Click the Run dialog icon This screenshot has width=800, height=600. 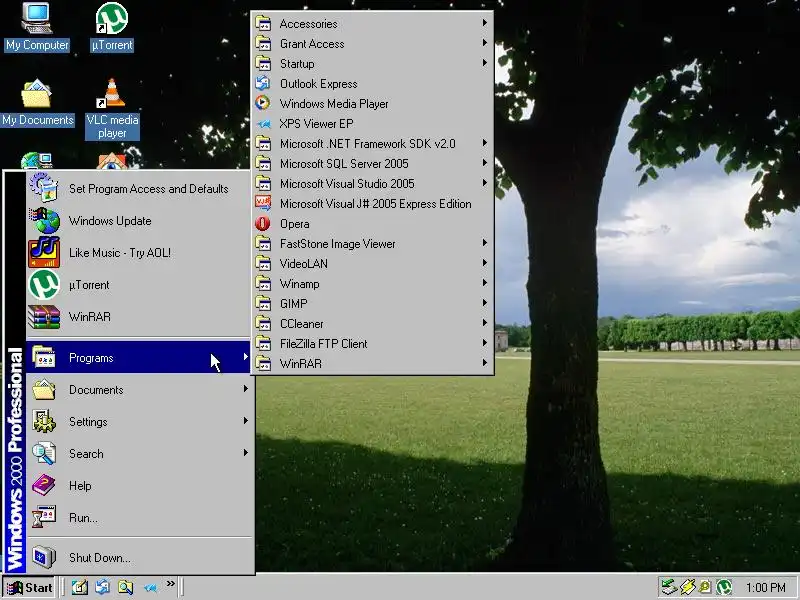tap(44, 517)
